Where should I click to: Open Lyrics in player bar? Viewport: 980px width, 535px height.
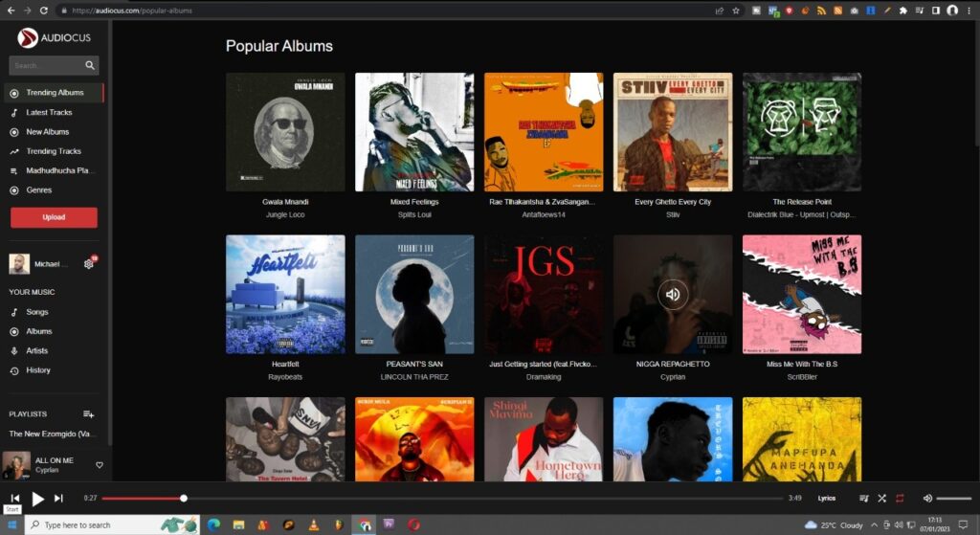click(x=826, y=498)
